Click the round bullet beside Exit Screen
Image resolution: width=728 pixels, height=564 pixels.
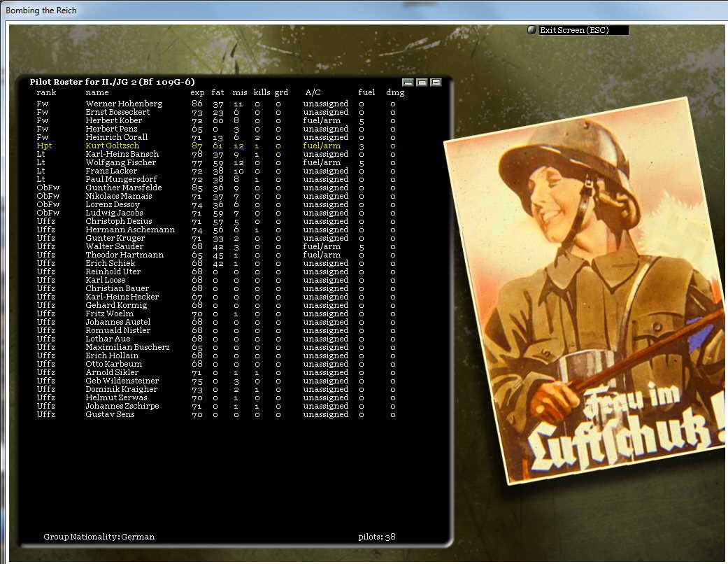(x=532, y=30)
